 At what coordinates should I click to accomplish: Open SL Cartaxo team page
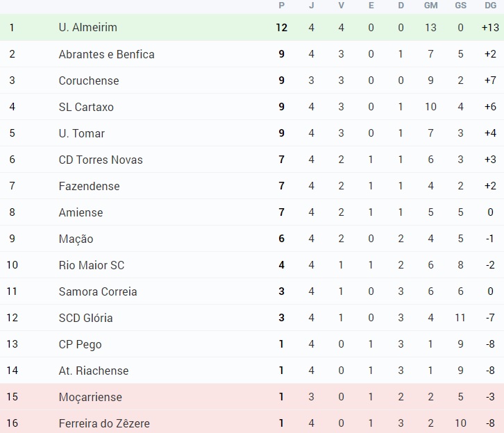(86, 107)
